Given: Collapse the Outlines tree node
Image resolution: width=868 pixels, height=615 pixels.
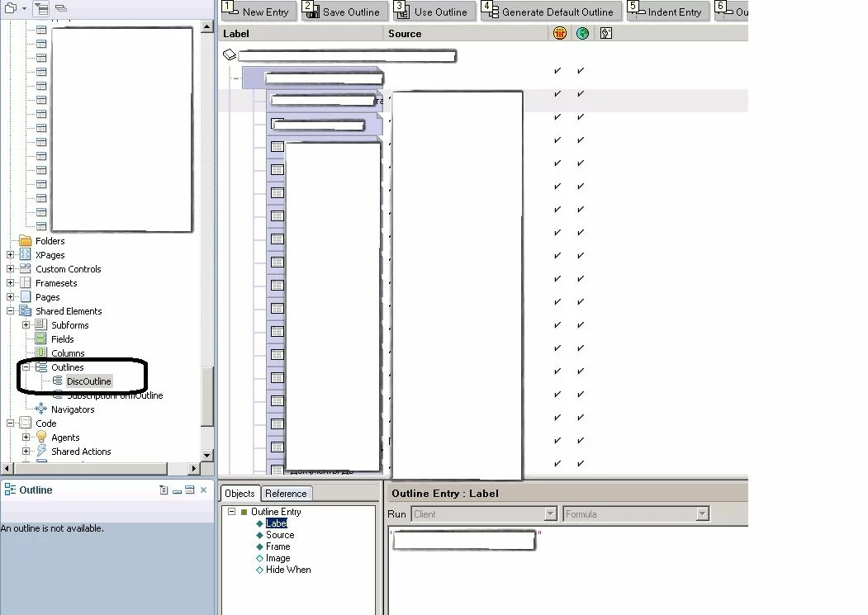Looking at the screenshot, I should (x=26, y=367).
